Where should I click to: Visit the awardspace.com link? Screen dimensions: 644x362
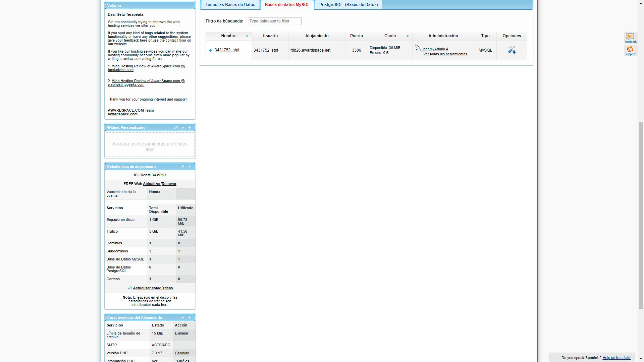(122, 114)
